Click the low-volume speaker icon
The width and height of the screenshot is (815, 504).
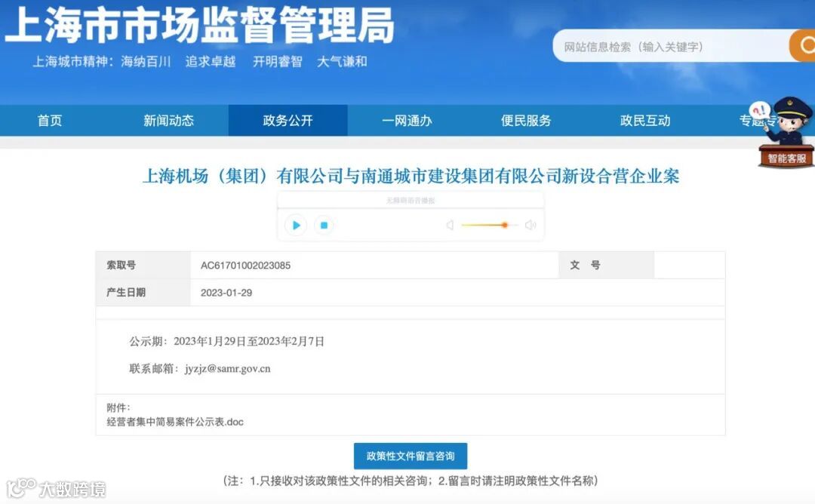point(450,225)
